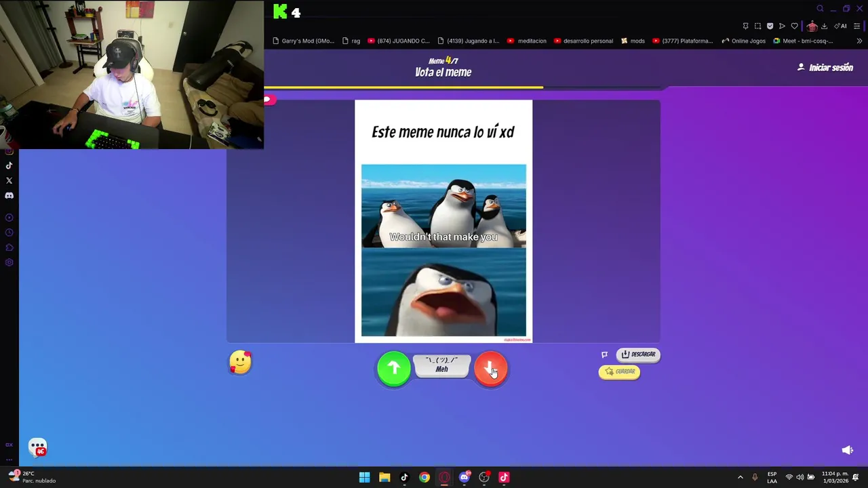
Task: Open TikTok in browser sidebar
Action: (9, 165)
